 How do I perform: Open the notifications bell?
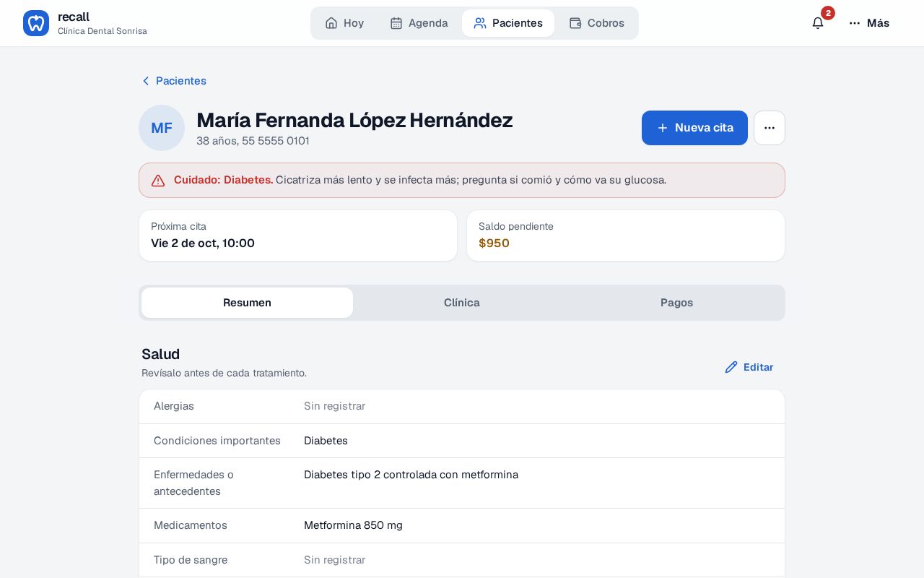[x=818, y=23]
